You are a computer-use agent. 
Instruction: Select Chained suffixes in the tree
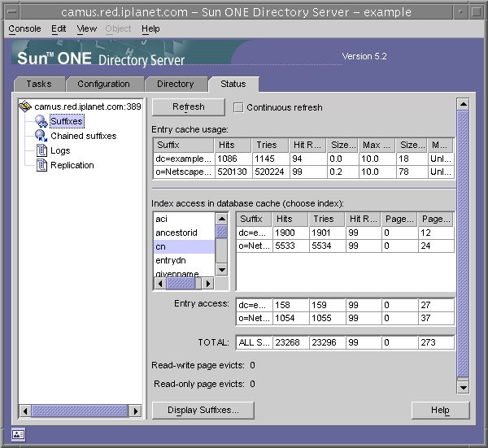pos(84,136)
